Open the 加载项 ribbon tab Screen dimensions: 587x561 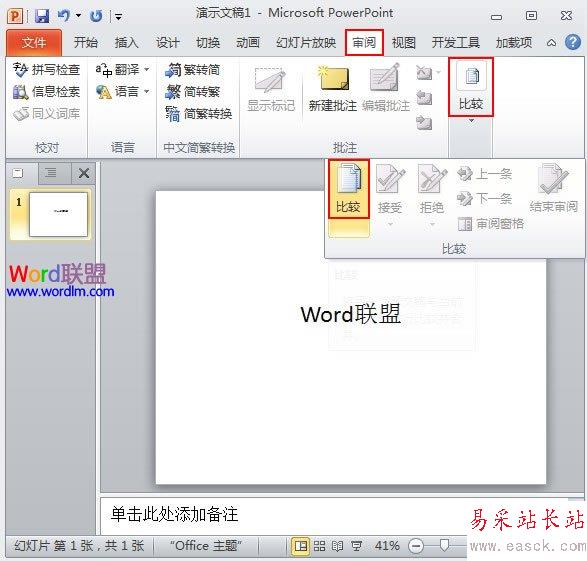point(514,43)
